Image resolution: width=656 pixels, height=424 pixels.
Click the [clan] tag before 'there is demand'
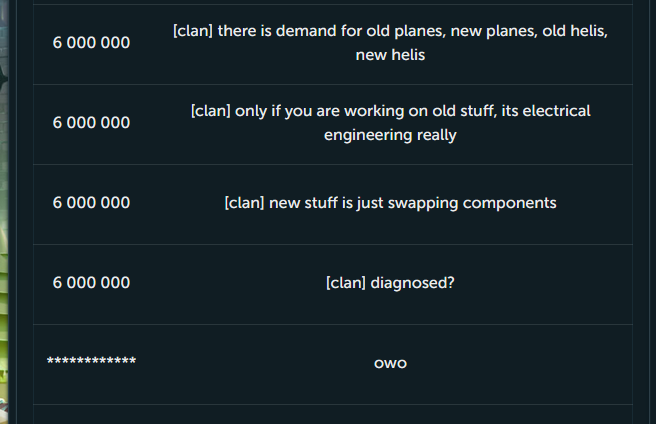pyautogui.click(x=193, y=31)
